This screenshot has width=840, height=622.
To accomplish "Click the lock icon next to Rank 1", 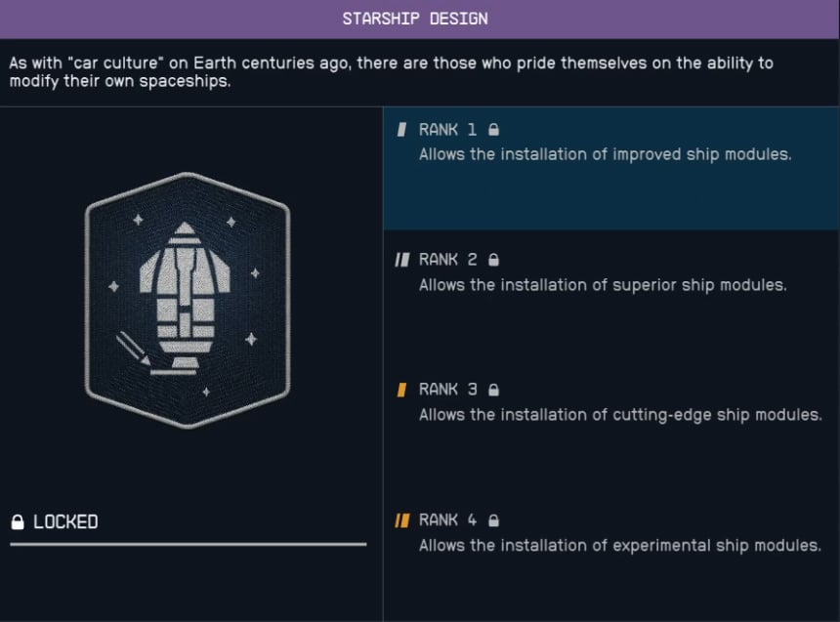I will (x=494, y=129).
